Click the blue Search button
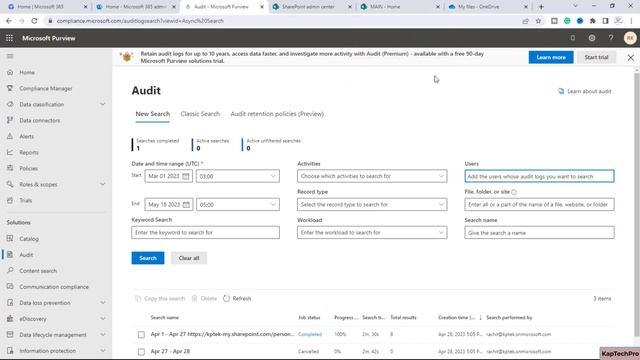Viewport: 640px width, 360px height. (148, 258)
